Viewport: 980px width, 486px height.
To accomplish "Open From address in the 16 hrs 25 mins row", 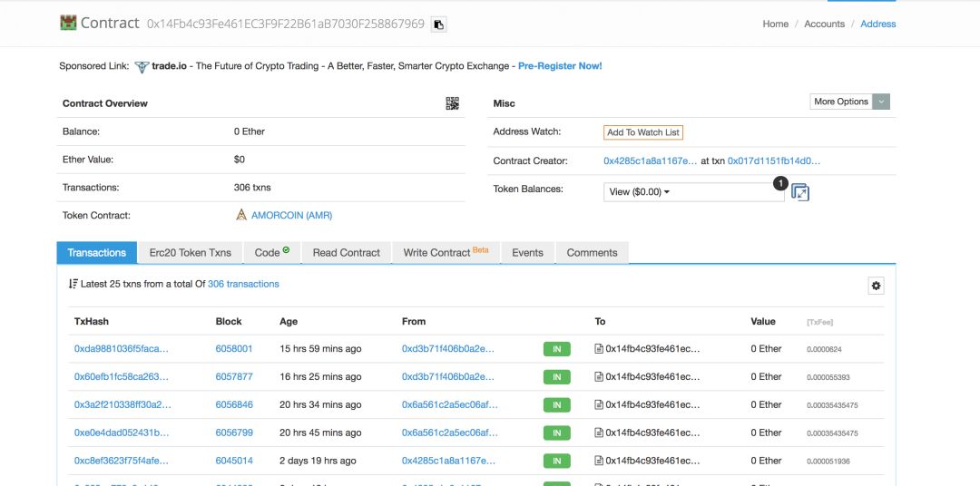I will (x=448, y=376).
